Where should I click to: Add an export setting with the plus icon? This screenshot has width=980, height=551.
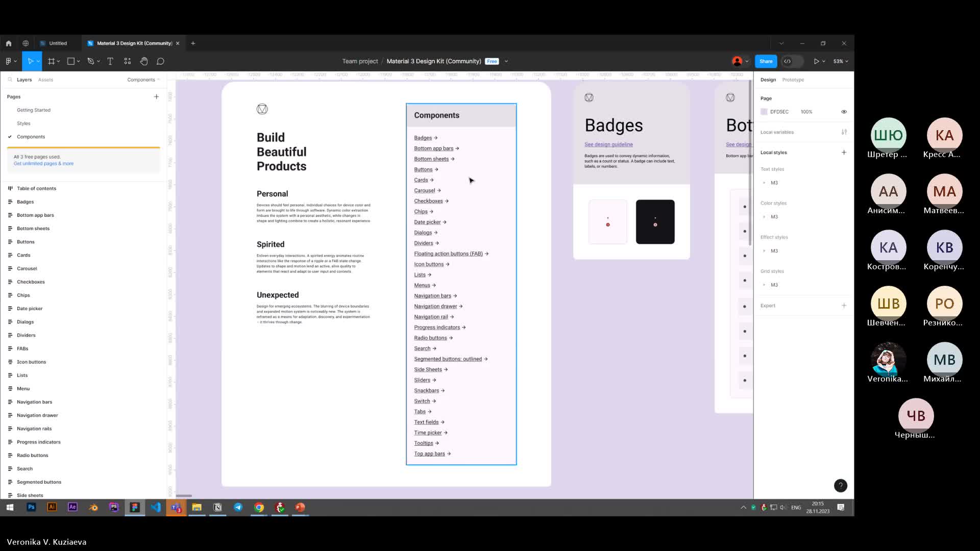(844, 306)
